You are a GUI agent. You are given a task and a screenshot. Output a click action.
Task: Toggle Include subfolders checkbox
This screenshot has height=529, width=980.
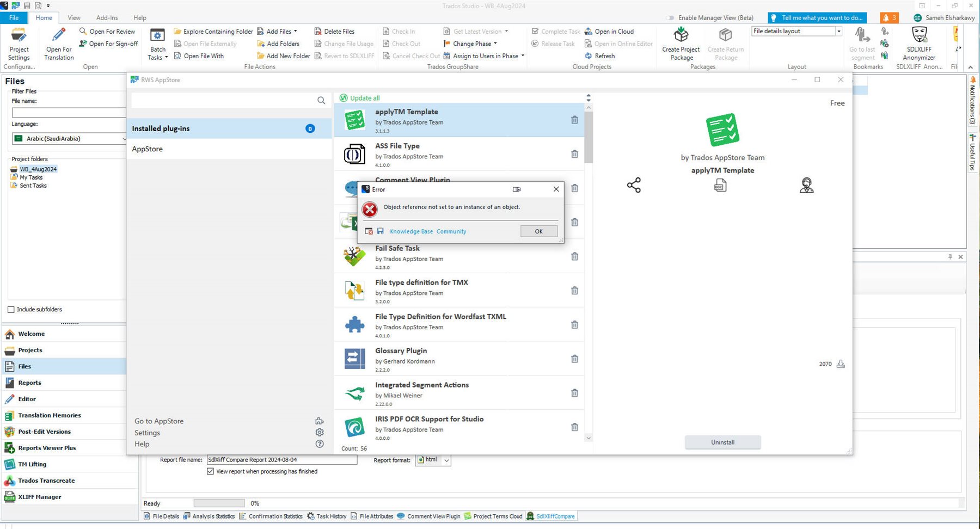point(11,310)
